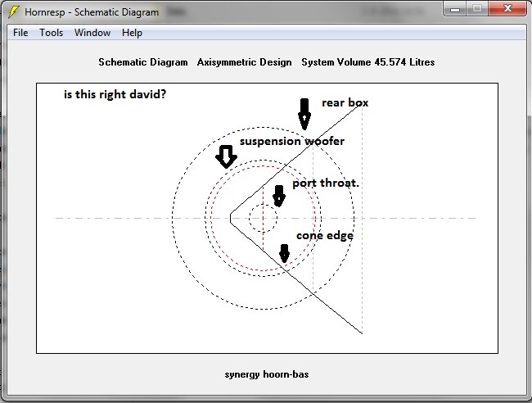The width and height of the screenshot is (532, 403).
Task: Minimize the Hornresp Schematic Diagram window
Action: pyautogui.click(x=454, y=9)
